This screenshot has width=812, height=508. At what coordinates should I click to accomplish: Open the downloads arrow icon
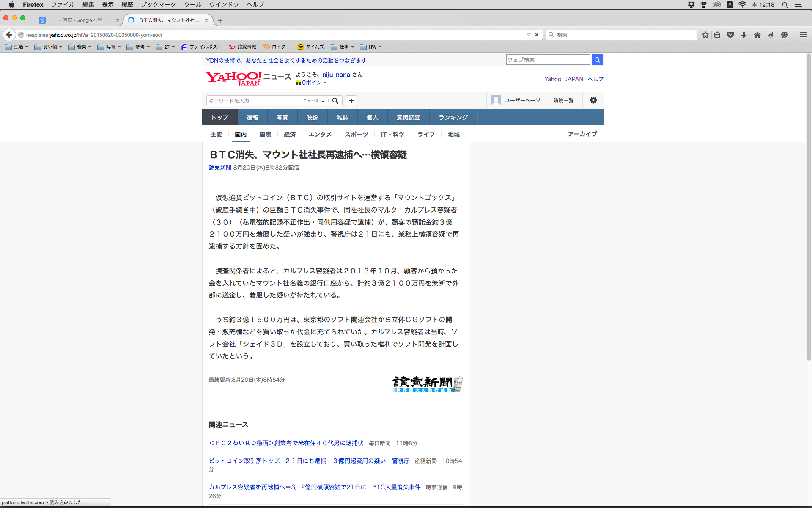pos(744,35)
